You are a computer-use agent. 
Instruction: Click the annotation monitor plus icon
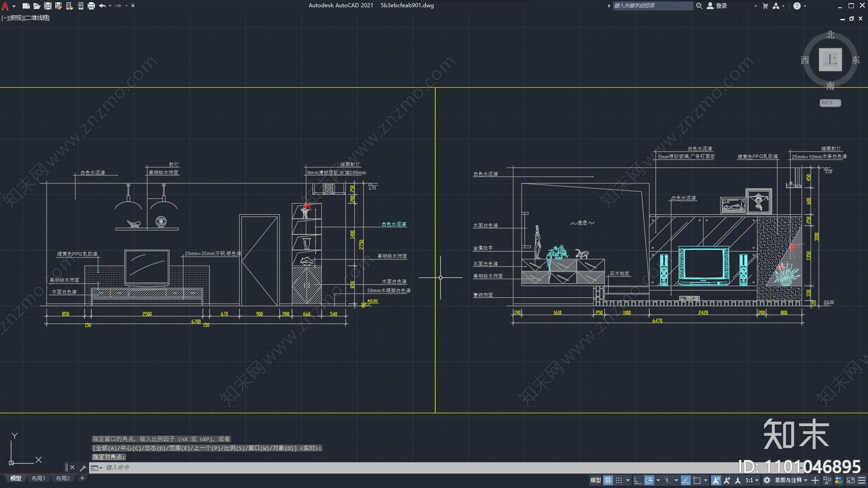coord(815,480)
